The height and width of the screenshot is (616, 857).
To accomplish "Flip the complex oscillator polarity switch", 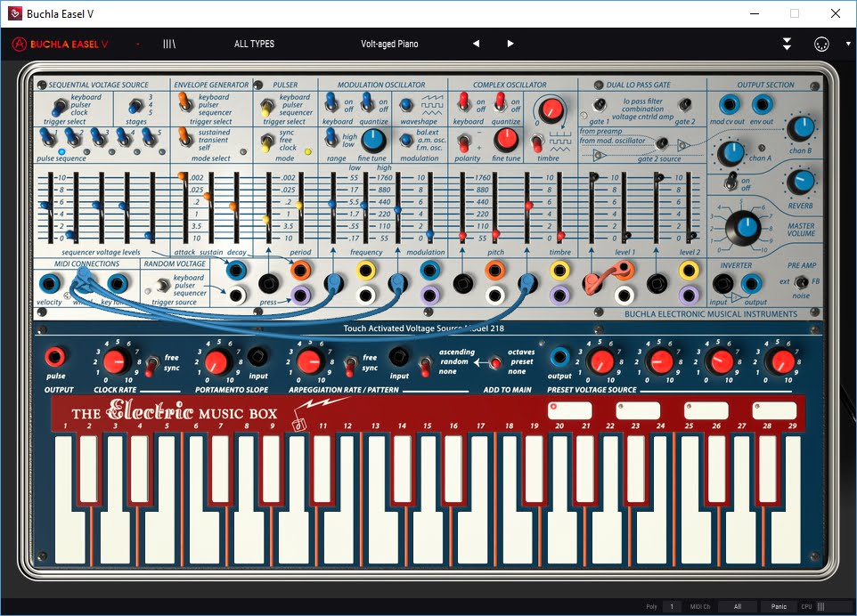I will click(x=463, y=143).
